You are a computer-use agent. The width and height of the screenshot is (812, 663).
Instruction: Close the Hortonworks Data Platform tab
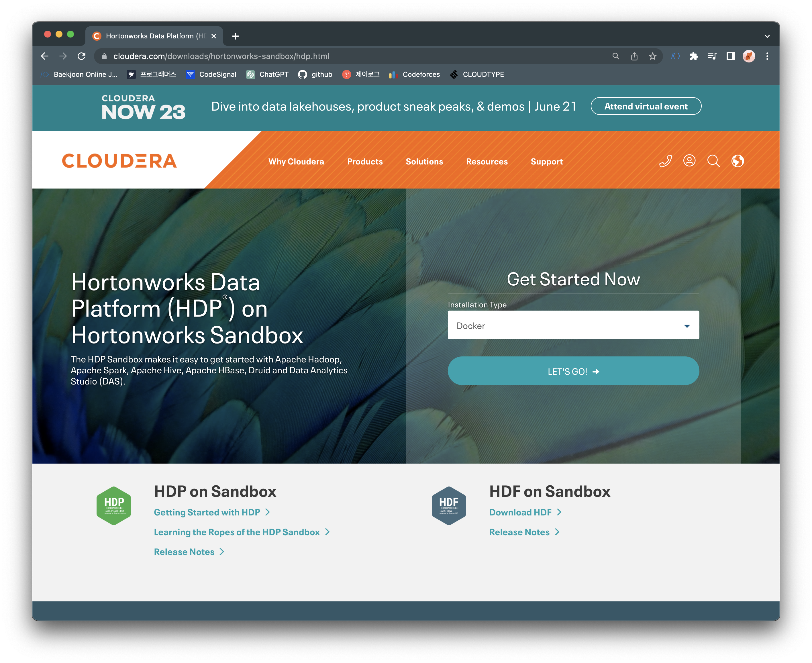tap(214, 36)
